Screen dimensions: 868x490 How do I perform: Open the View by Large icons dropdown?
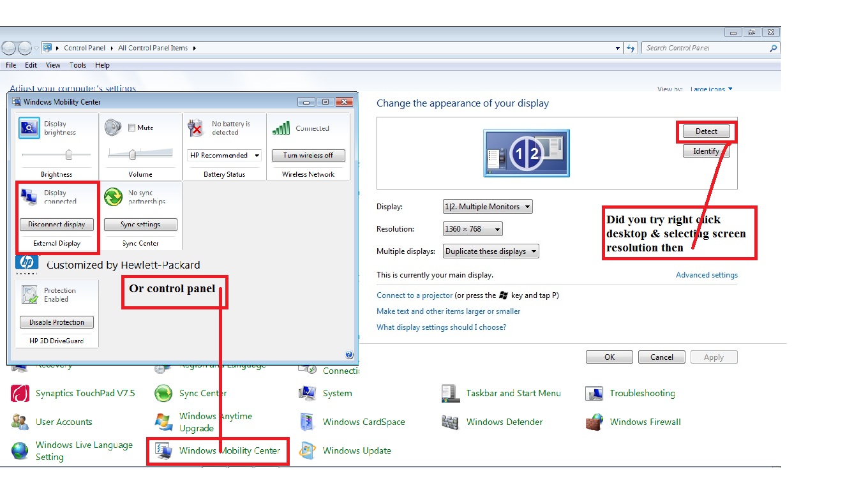712,89
